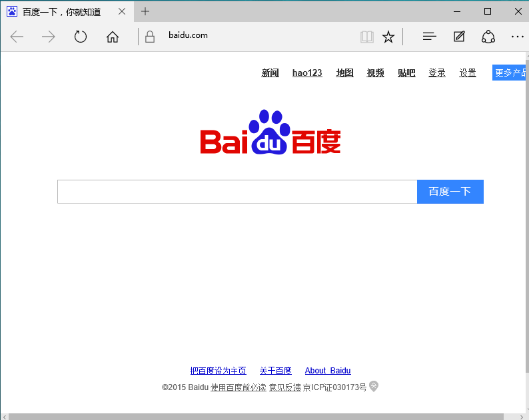Focus the Baidu search input box
The image size is (529, 420).
(237, 192)
